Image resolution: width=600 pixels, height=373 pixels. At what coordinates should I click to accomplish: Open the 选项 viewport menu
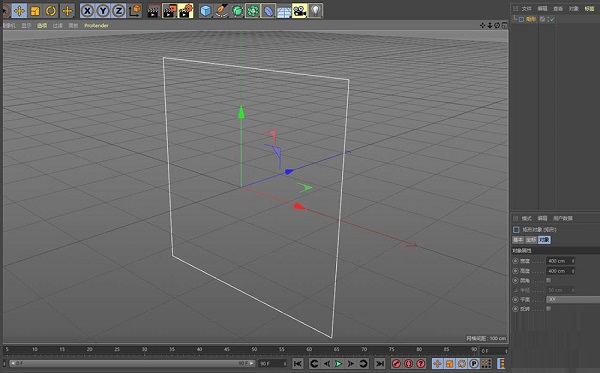tap(42, 26)
